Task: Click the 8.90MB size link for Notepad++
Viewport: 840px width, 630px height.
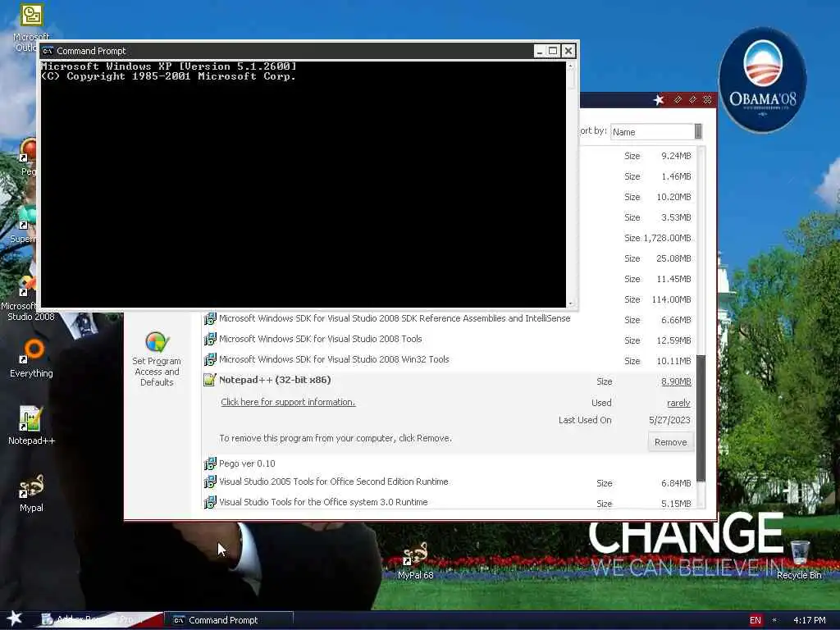Action: (x=676, y=382)
